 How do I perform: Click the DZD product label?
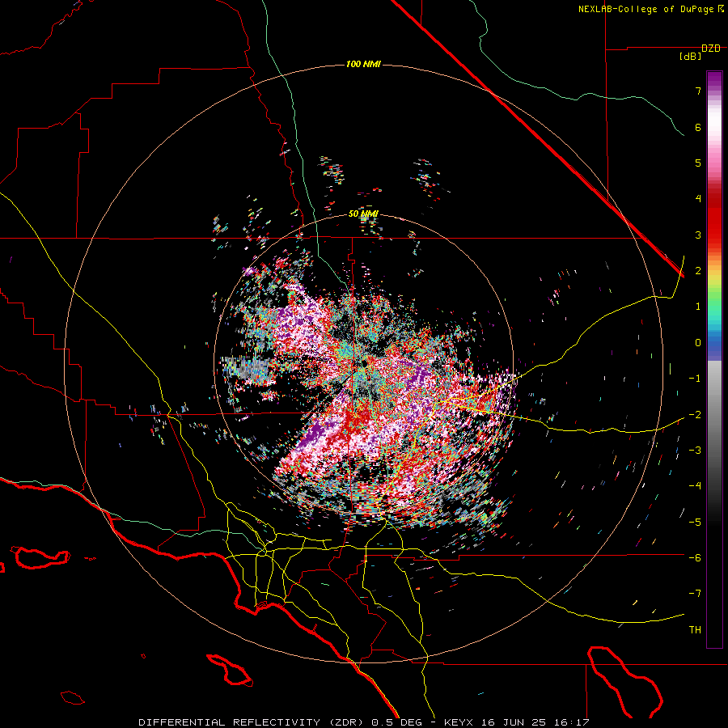click(711, 49)
